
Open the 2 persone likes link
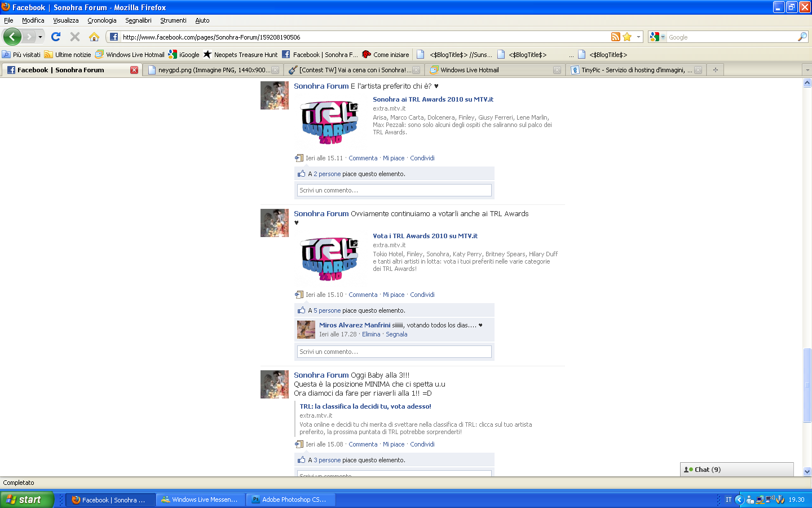(x=327, y=174)
